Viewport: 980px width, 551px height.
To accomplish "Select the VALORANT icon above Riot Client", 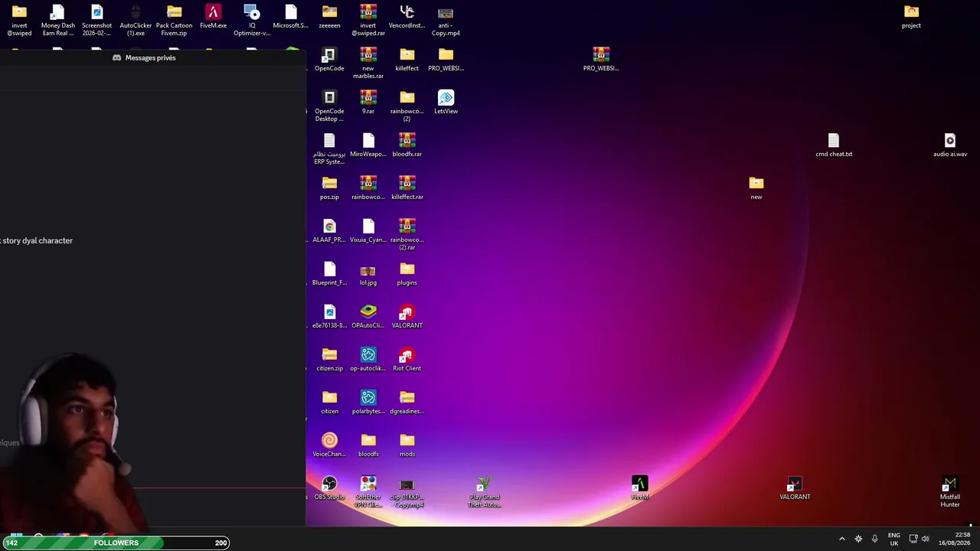I will [x=407, y=317].
